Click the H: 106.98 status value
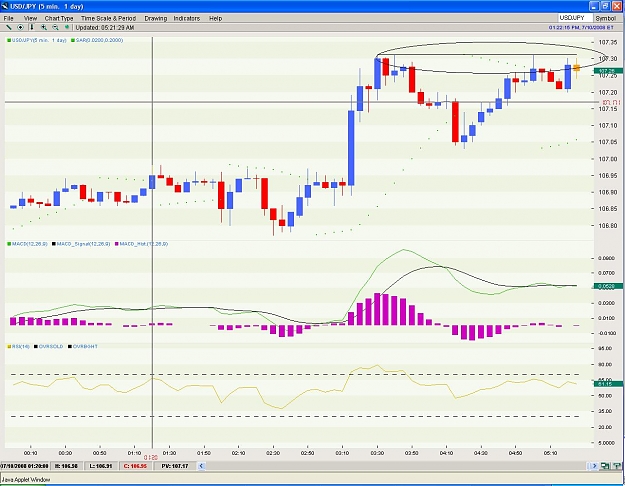 coord(66,466)
